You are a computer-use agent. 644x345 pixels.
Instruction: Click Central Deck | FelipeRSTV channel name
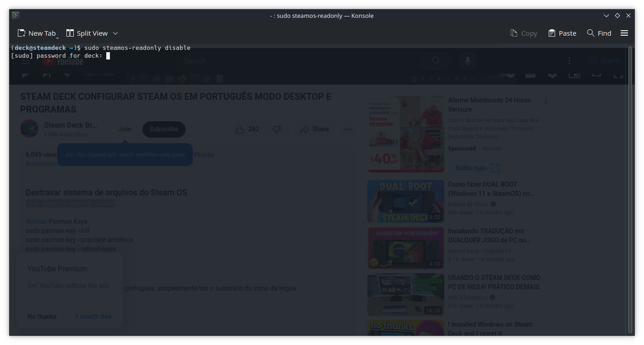(480, 251)
